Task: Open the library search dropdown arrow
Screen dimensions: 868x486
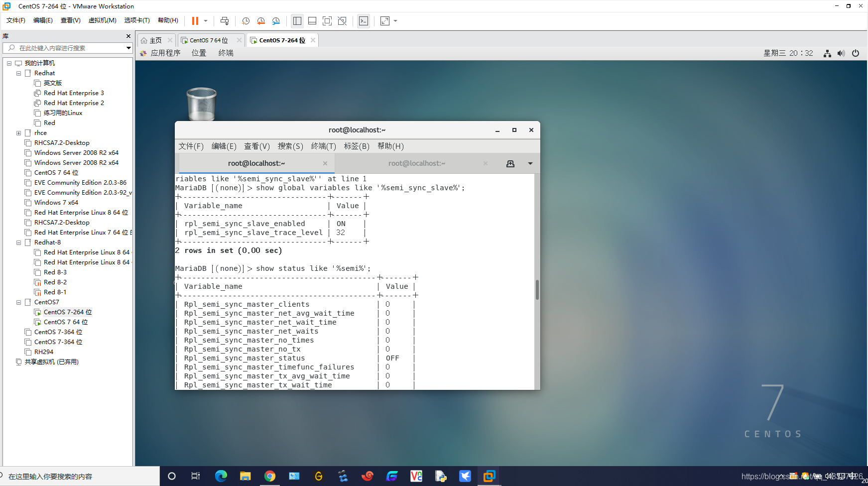Action: 128,48
